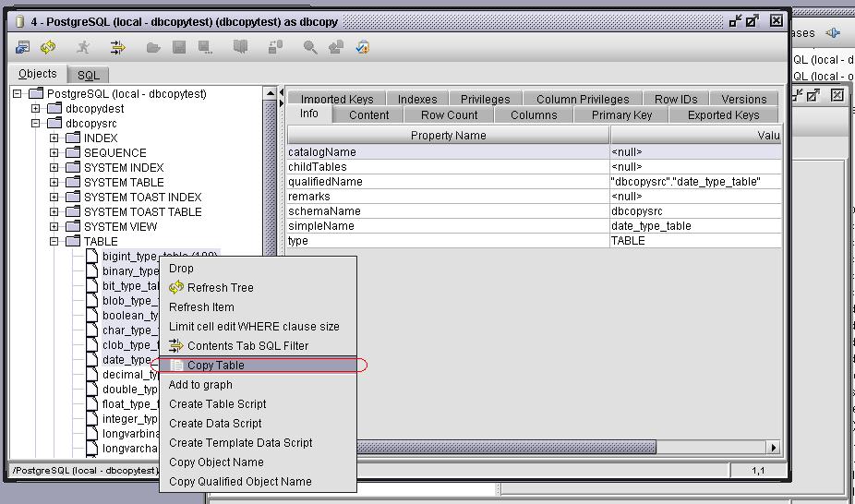Viewport: 855px width, 504px height.
Task: Click the Copy Table menu item icon
Action: coord(176,366)
